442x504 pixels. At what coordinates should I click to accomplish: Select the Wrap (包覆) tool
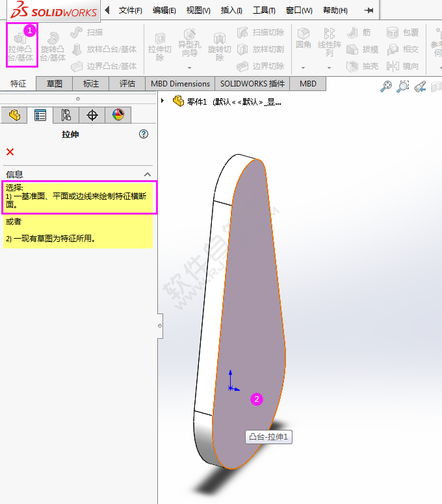coord(402,32)
